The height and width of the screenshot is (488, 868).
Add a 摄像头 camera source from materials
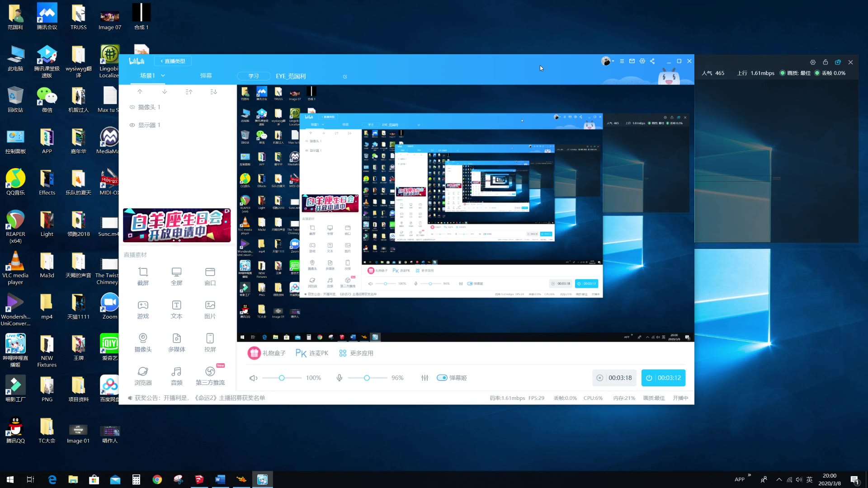coord(143,343)
